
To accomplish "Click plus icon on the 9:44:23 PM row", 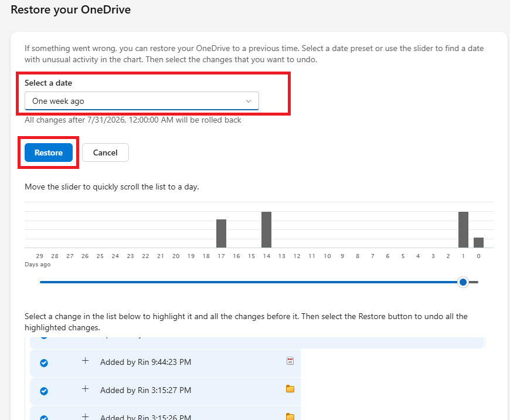I will (x=85, y=361).
